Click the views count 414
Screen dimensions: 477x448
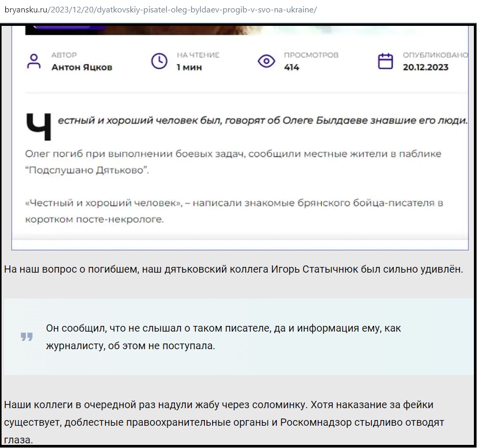tap(292, 67)
